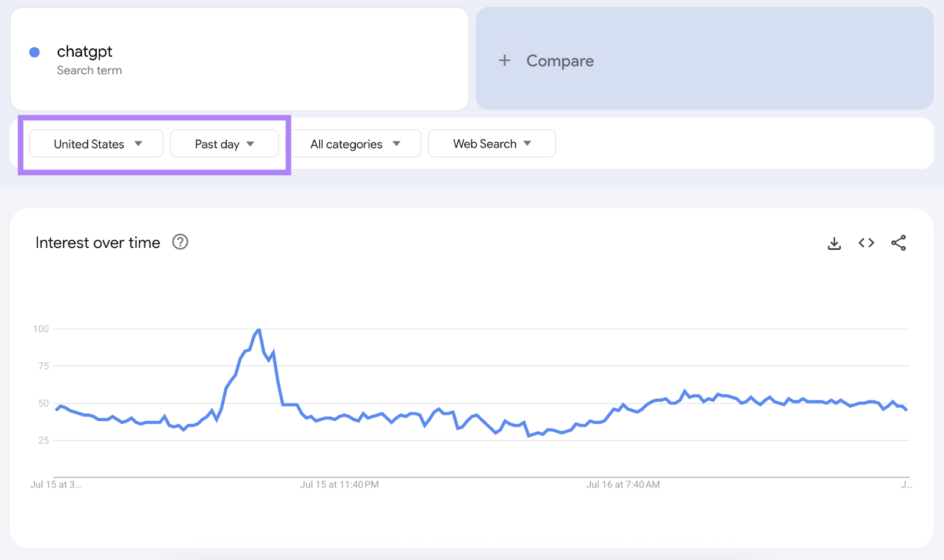Click the 100 label on the y-axis
944x560 pixels.
41,329
